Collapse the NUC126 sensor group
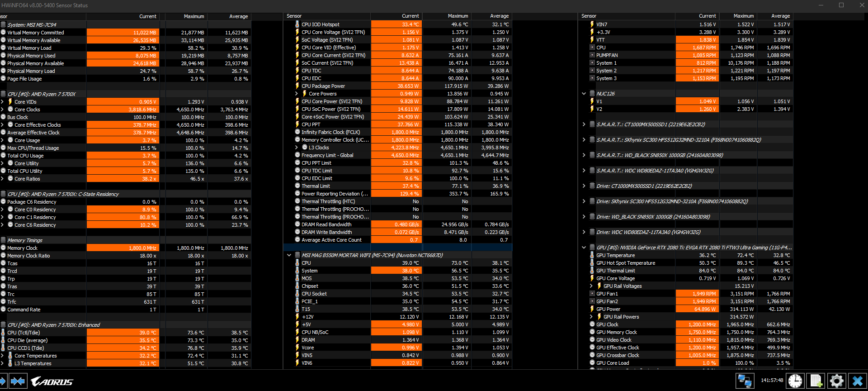The height and width of the screenshot is (391, 868). click(x=584, y=94)
